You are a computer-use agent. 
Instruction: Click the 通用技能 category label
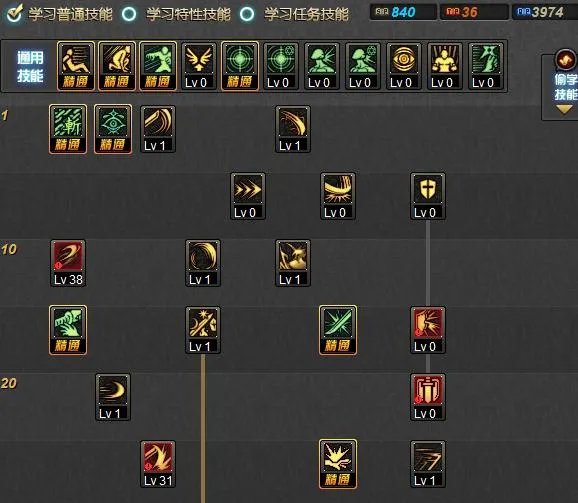30,67
